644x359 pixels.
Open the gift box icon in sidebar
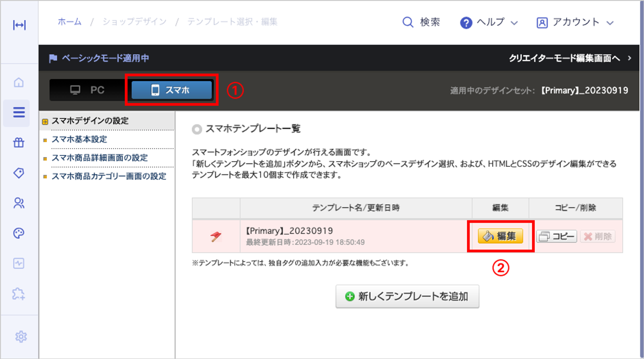[19, 144]
